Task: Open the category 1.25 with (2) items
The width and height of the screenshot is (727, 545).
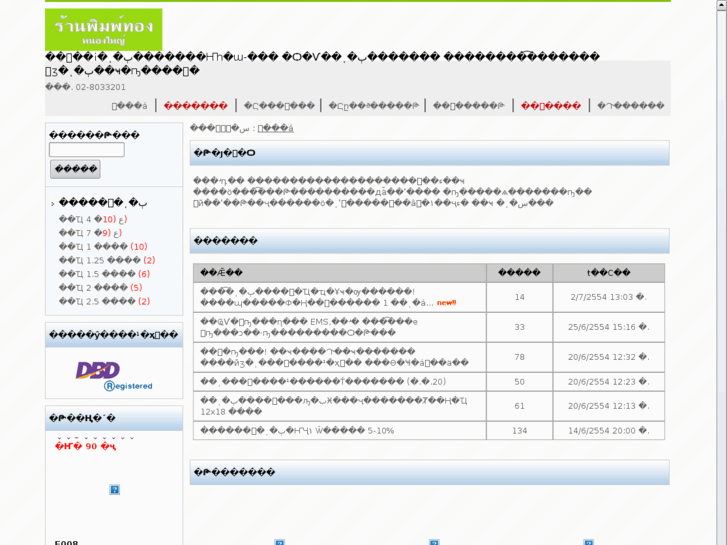Action: 107,260
